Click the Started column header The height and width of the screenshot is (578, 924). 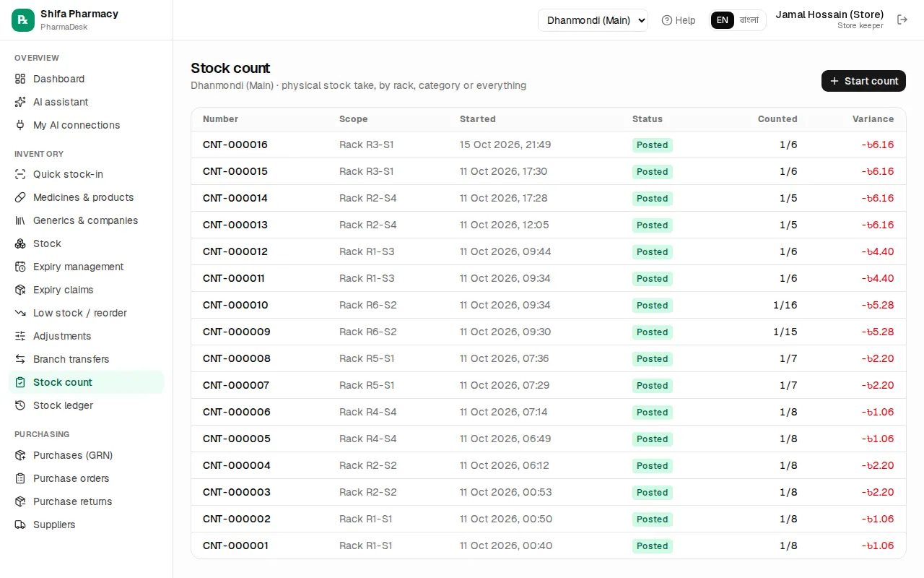[x=478, y=119]
